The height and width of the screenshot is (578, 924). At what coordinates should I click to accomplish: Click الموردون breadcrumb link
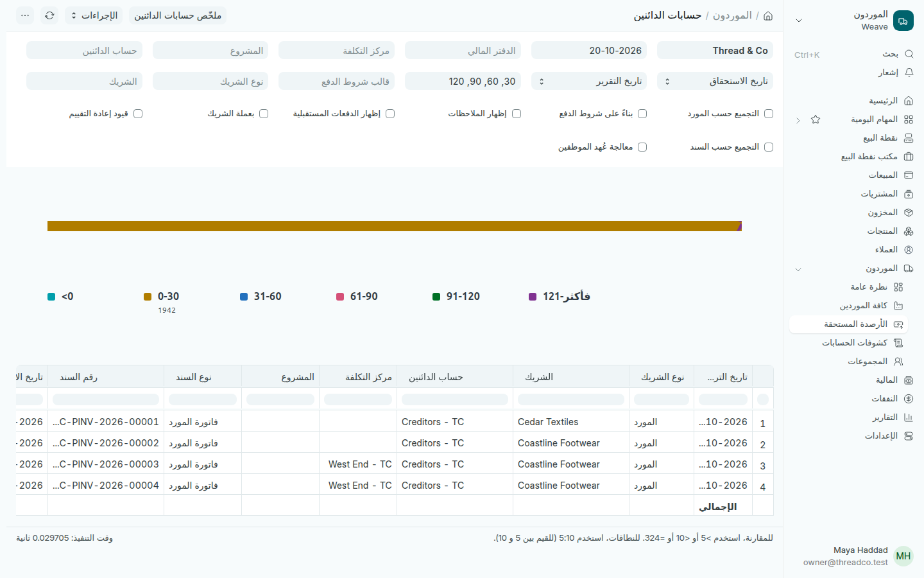click(732, 15)
